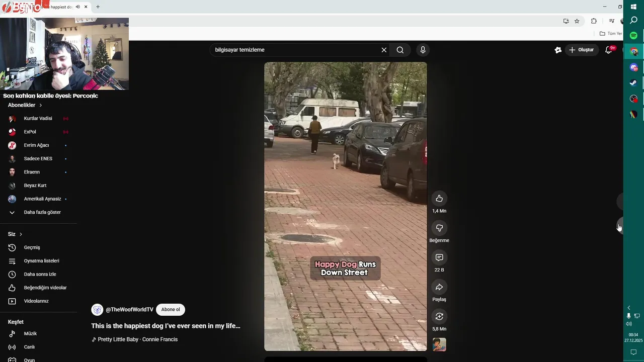Open the Windows action center icon

(x=633, y=352)
